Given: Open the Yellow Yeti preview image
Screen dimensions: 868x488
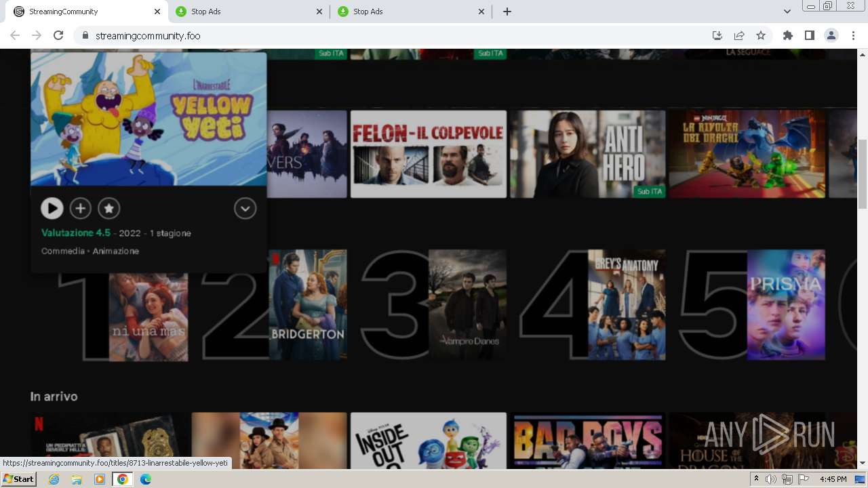Looking at the screenshot, I should click(149, 119).
